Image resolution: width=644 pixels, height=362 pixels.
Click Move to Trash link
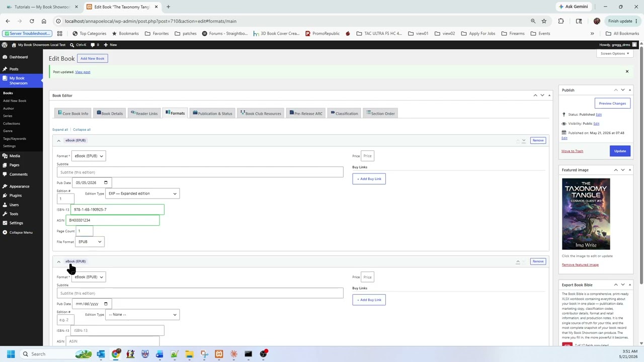coord(572,151)
